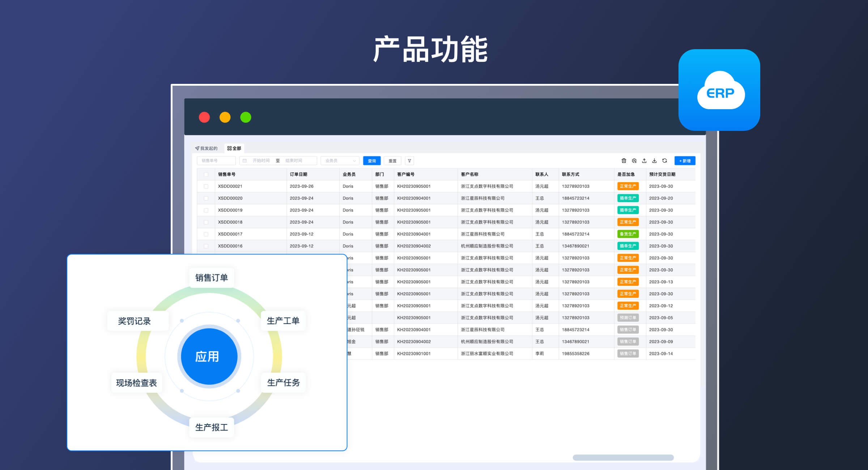Open the filter icon next to 重置
The width and height of the screenshot is (868, 470).
coord(409,161)
